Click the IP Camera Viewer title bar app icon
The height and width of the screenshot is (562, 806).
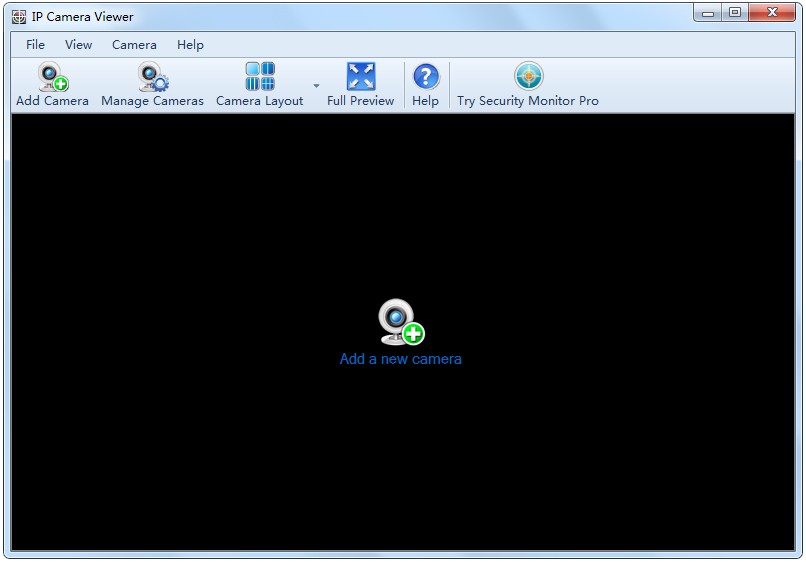tap(19, 17)
